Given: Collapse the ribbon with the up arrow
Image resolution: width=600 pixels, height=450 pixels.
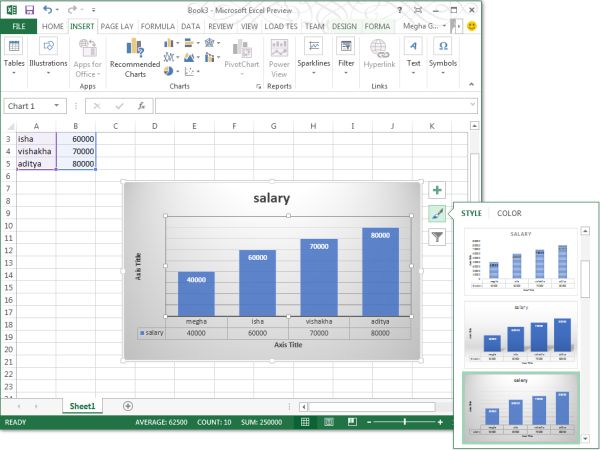Looking at the screenshot, I should pyautogui.click(x=471, y=84).
